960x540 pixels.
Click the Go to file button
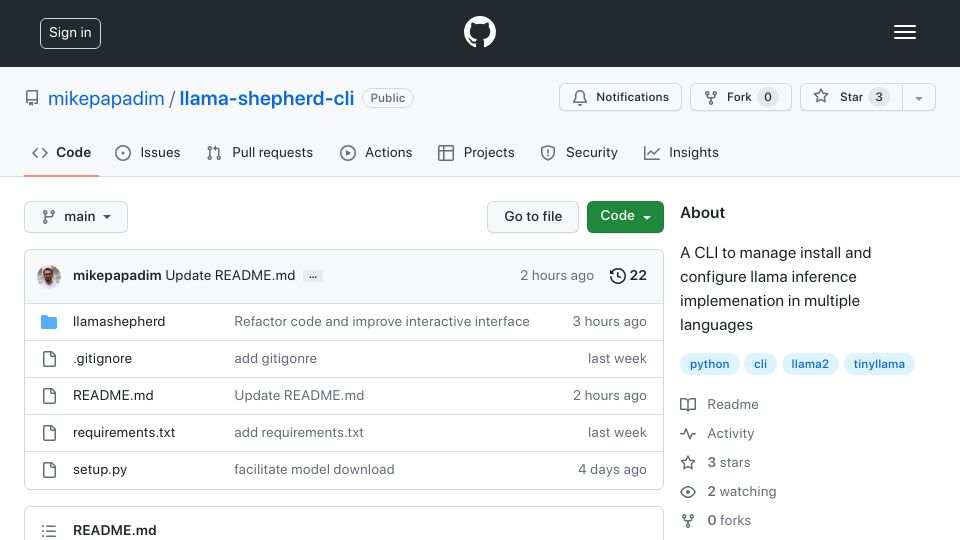click(x=533, y=217)
